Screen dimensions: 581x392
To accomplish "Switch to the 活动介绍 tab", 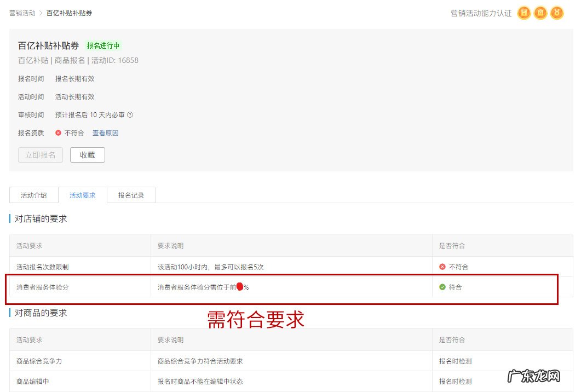I will 33,194.
